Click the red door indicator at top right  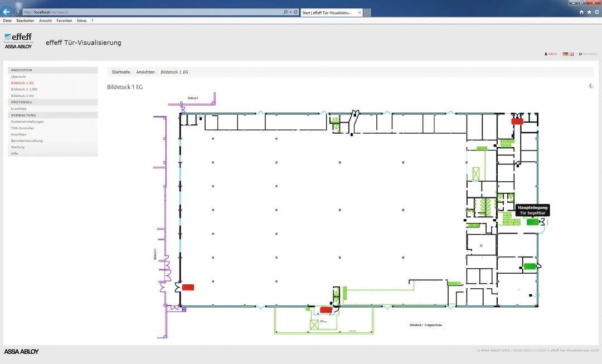517,122
